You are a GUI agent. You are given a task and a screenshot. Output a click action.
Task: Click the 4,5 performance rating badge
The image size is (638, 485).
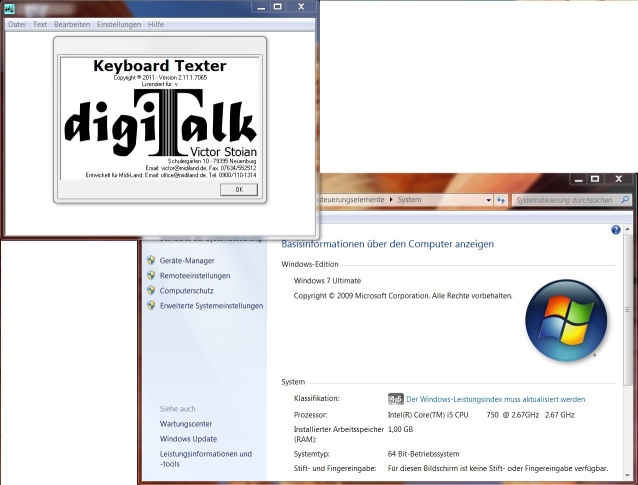[395, 399]
